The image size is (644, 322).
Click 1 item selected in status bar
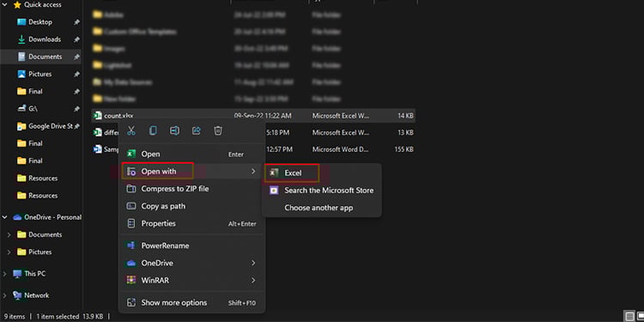pos(58,317)
